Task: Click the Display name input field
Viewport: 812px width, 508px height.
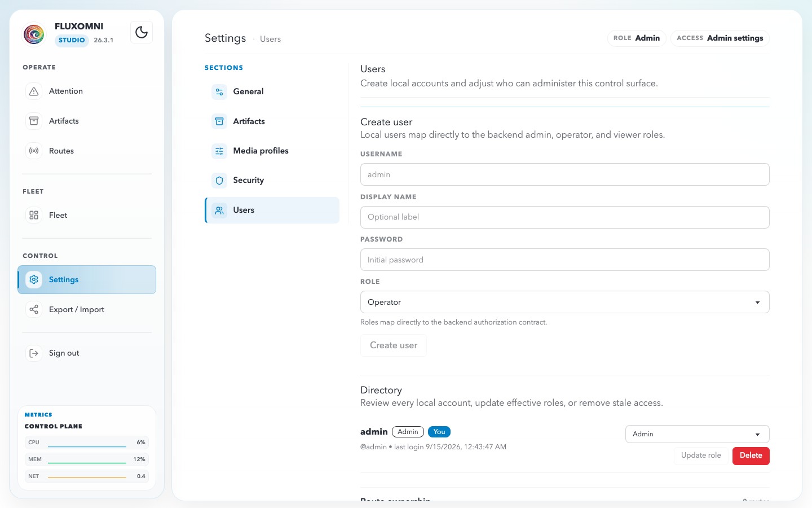Action: pyautogui.click(x=565, y=217)
